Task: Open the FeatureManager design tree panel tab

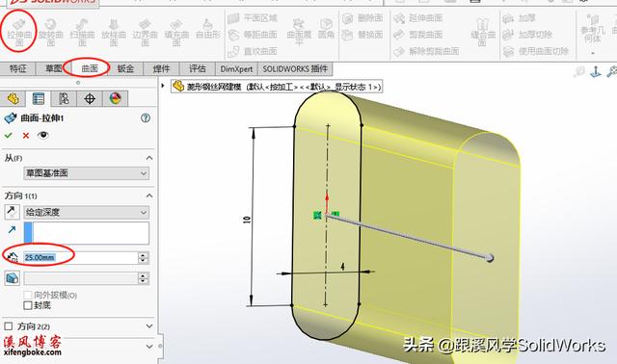Action: (13, 98)
